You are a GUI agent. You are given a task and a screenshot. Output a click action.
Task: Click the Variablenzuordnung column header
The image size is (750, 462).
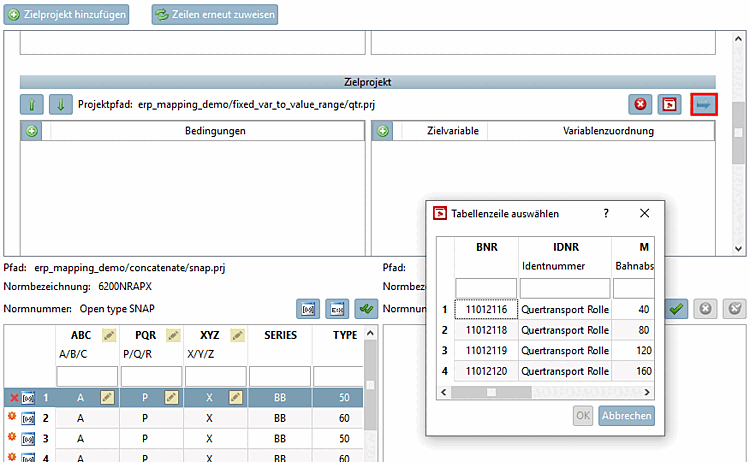(x=608, y=131)
